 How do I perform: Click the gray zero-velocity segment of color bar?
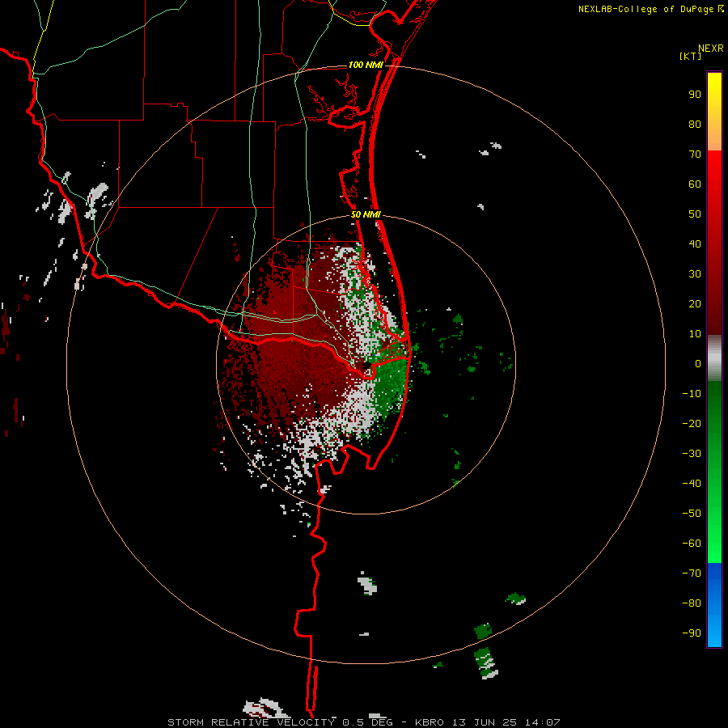coord(714,358)
